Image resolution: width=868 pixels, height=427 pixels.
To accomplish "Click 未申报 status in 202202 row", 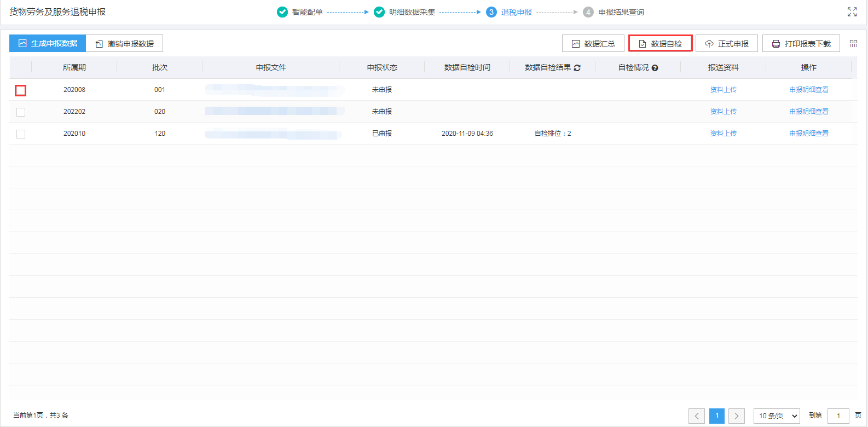I will (382, 112).
